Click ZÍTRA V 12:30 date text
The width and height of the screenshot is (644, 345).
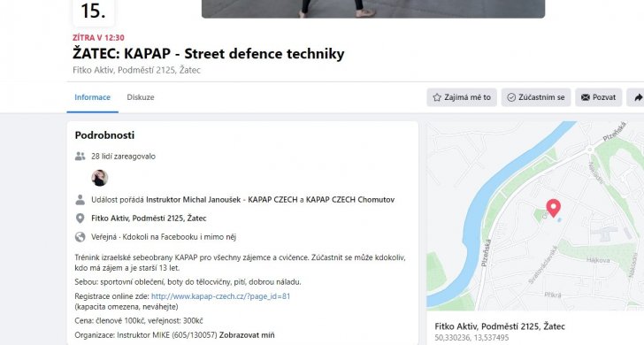tap(98, 38)
